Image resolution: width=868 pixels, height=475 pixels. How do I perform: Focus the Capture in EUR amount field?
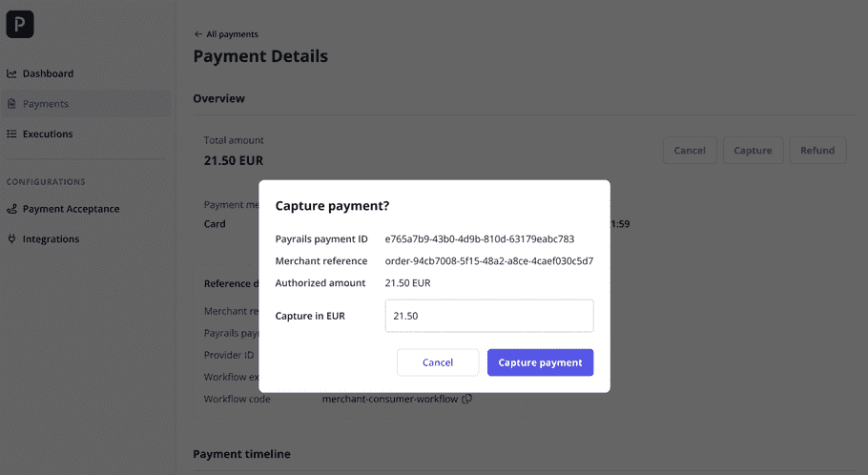click(x=488, y=316)
